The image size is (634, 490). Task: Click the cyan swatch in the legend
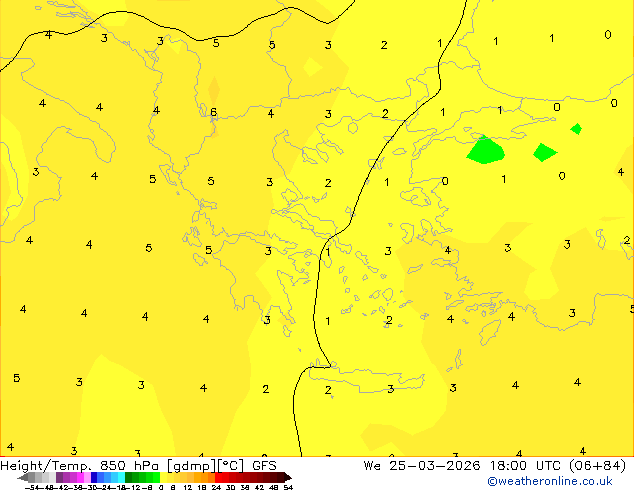(x=121, y=477)
